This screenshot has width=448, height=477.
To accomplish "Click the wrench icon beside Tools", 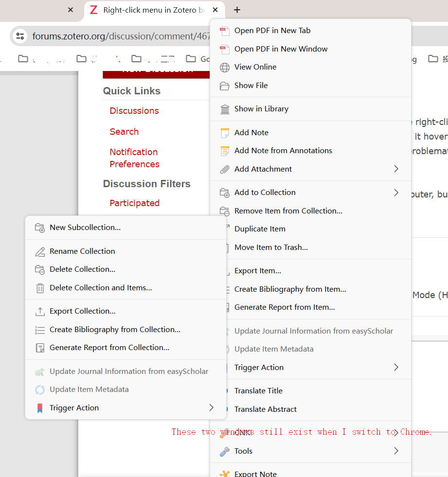I will (x=225, y=451).
